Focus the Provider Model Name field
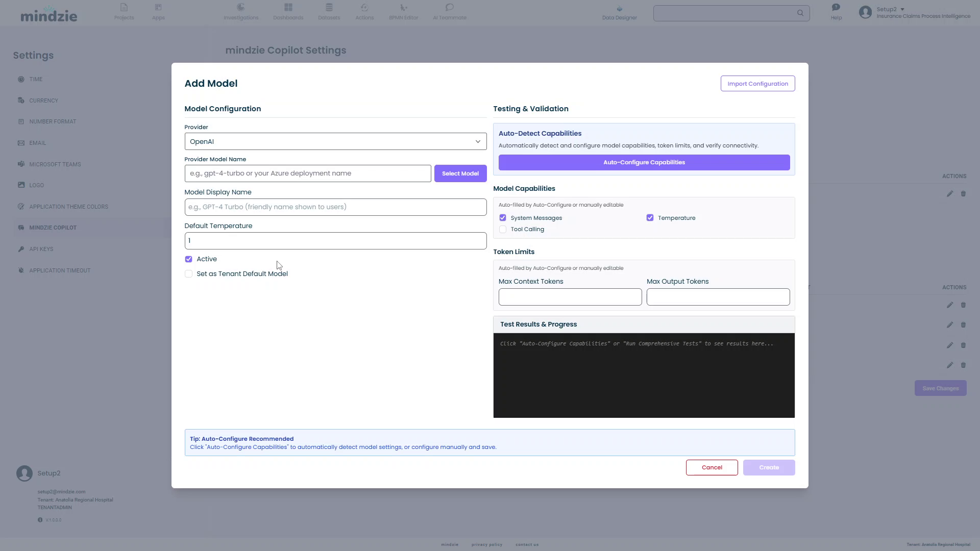The width and height of the screenshot is (980, 551). [308, 173]
